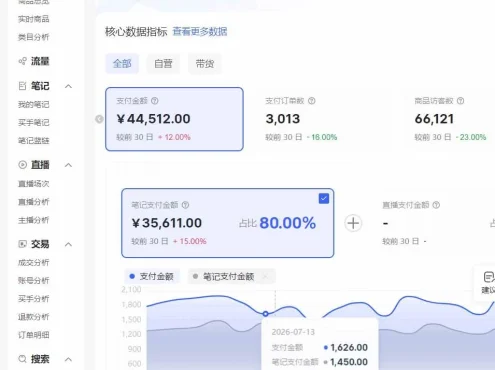The height and width of the screenshot is (370, 495).
Task: Select the 笔记支付金额 ¥35,611.00 card
Action: (x=228, y=223)
